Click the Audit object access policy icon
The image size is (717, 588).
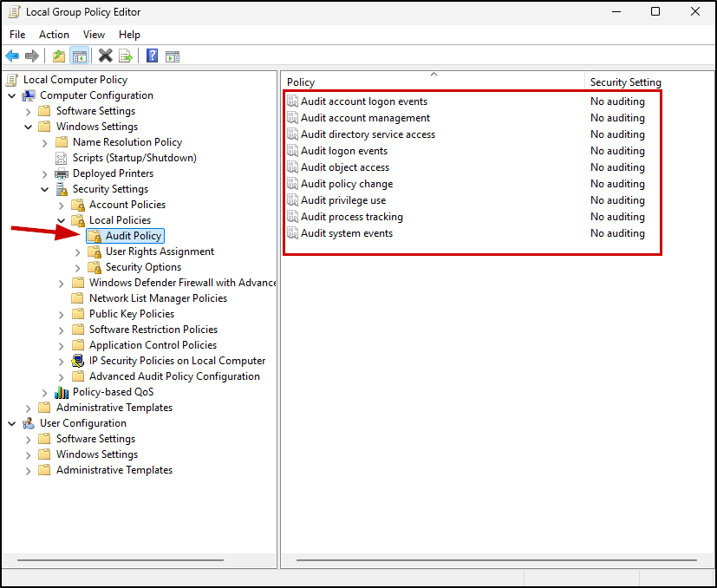pos(292,167)
